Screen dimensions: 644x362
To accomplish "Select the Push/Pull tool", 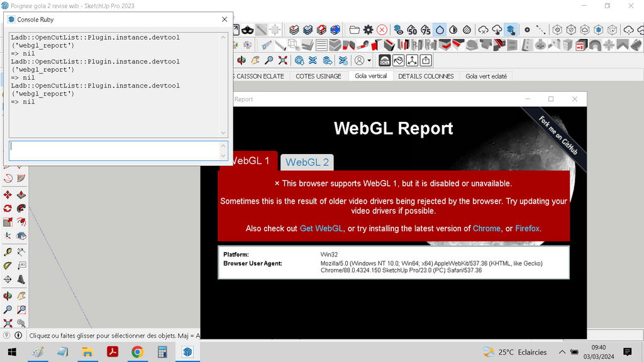I will [x=21, y=195].
